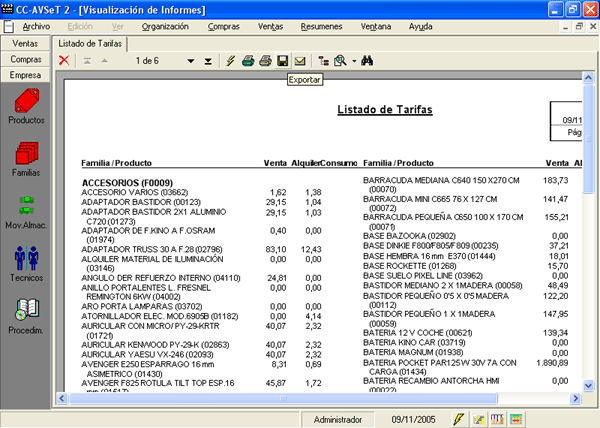The height and width of the screenshot is (428, 600).
Task: Go to next report page arrow
Action: 191,61
